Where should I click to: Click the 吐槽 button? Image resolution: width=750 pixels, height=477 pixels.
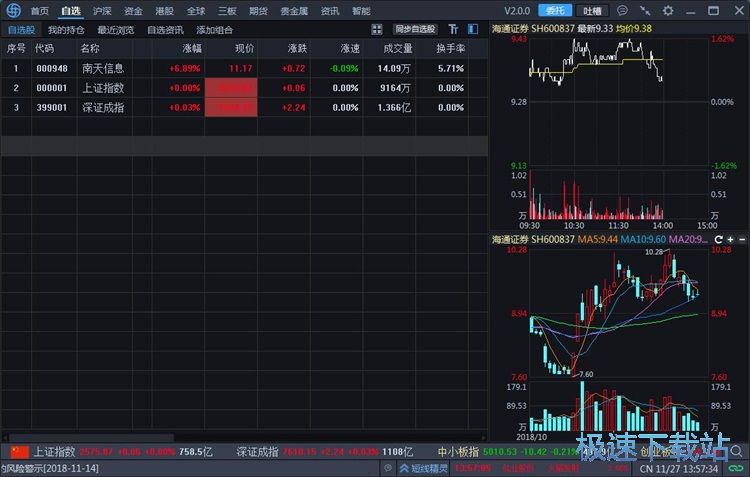[592, 10]
